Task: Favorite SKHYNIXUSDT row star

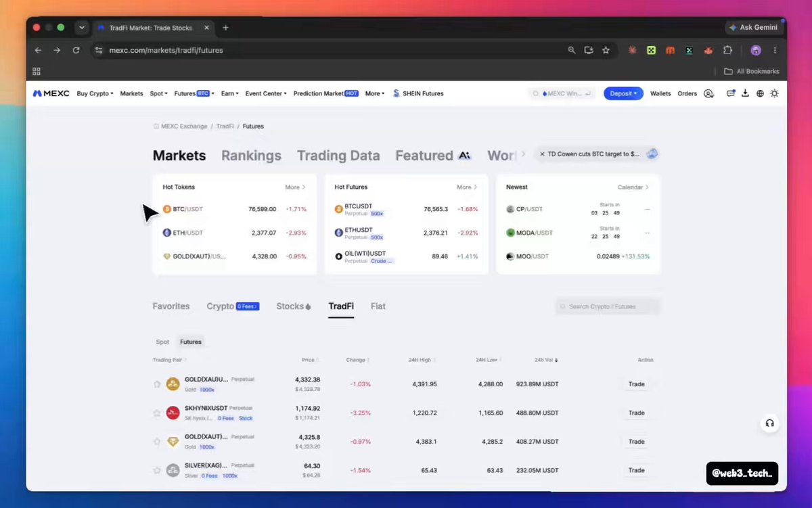Action: coord(157,413)
